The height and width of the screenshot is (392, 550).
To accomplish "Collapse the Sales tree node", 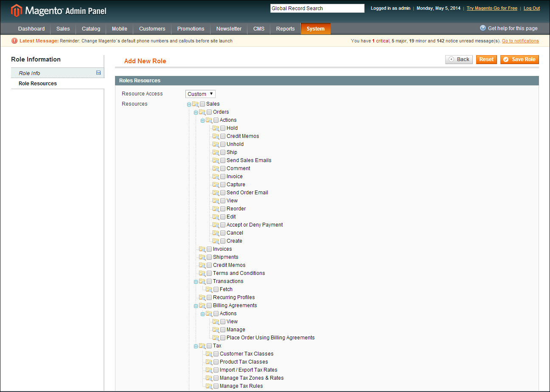I will pyautogui.click(x=189, y=104).
